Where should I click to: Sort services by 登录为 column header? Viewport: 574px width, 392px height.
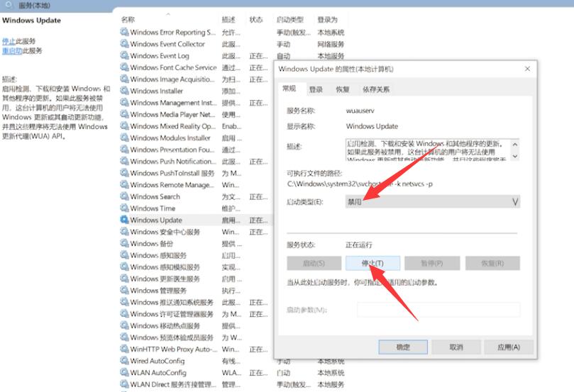[x=327, y=19]
